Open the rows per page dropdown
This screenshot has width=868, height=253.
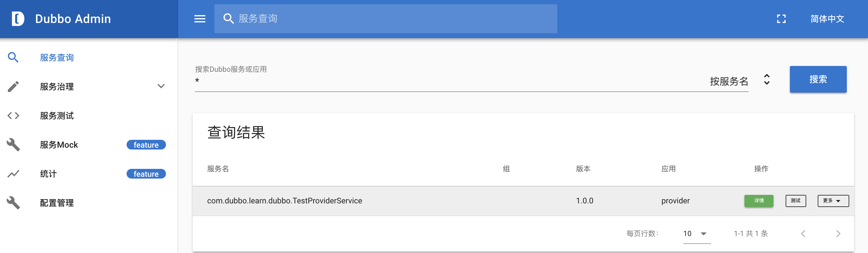tap(703, 233)
